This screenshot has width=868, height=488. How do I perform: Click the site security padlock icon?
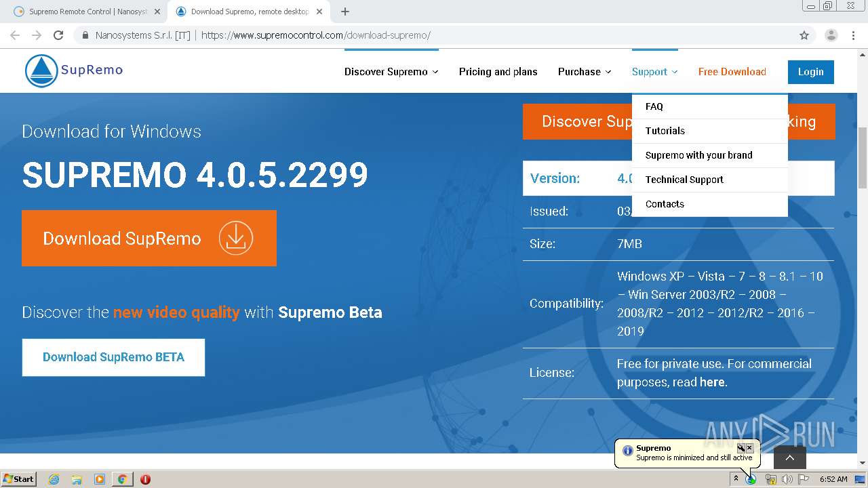pyautogui.click(x=85, y=35)
